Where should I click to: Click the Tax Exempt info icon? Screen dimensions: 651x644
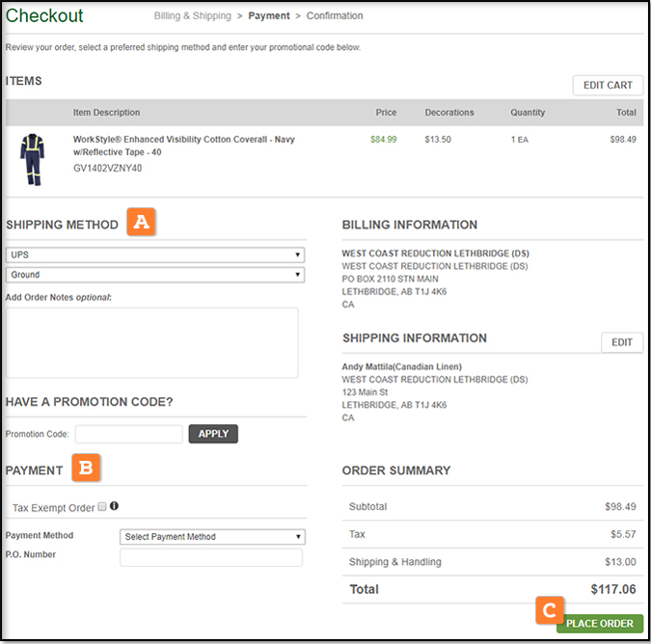pos(115,506)
